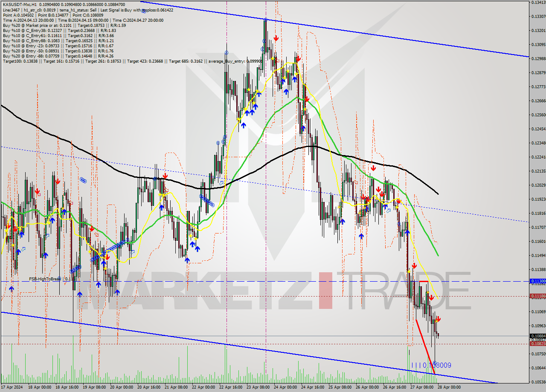This screenshot has width=546, height=392.
Task: Click the 0.12348 price axis label
Action: click(538, 143)
